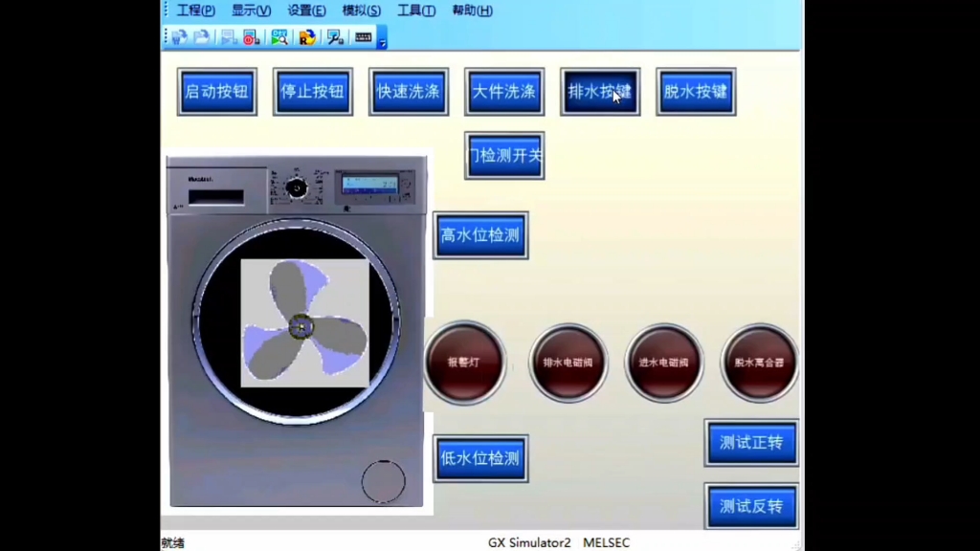Viewport: 980px width, 551px height.
Task: Click the 测试反转 reverse test button
Action: (751, 507)
